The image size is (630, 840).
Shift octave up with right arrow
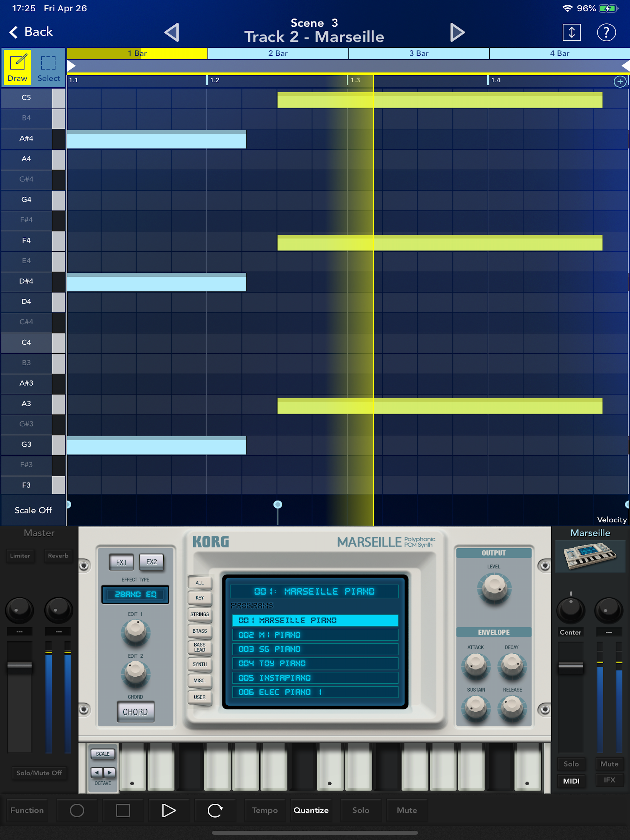tap(110, 772)
